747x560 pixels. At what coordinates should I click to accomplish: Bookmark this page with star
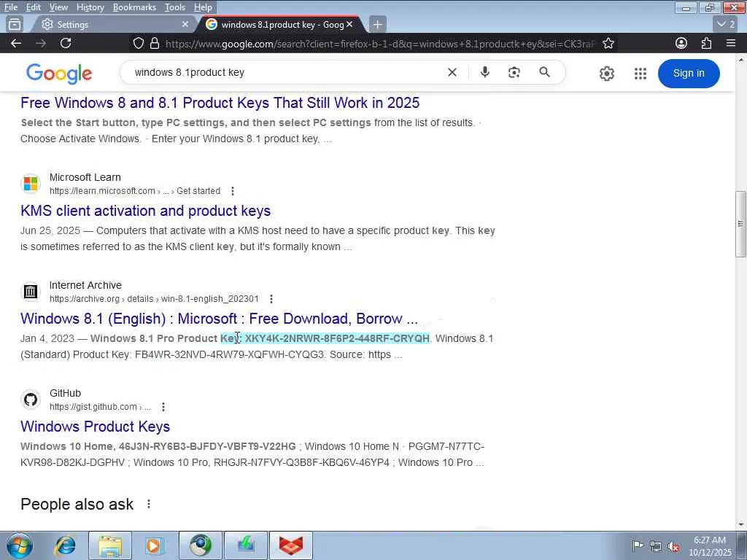pos(608,43)
